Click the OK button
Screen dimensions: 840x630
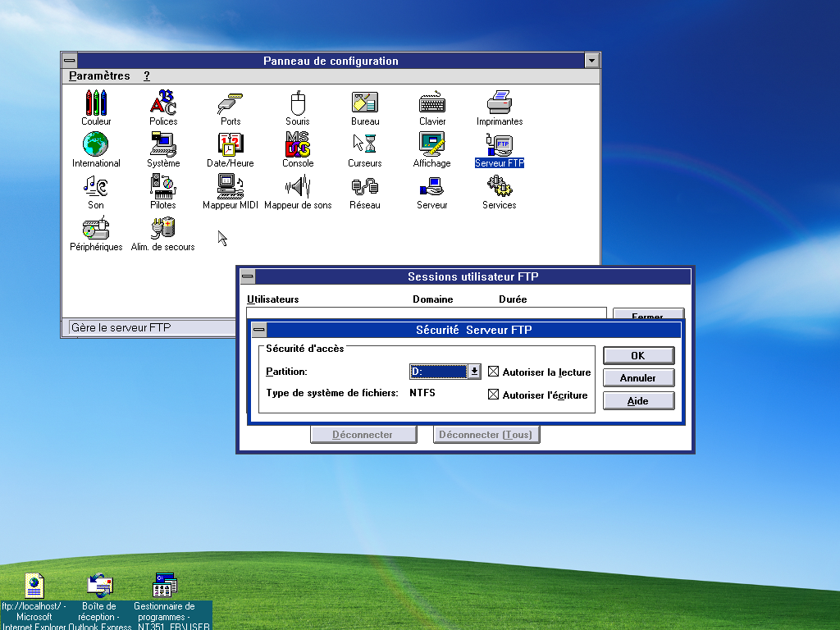point(638,355)
